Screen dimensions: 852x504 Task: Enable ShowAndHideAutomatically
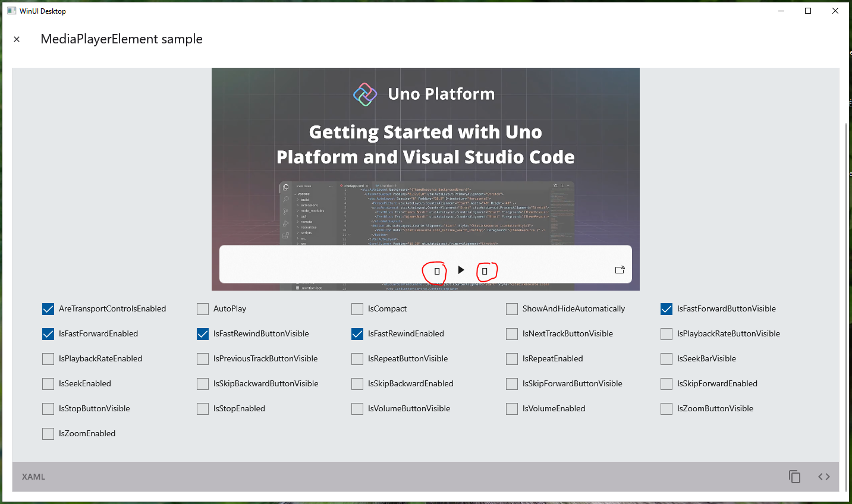511,309
